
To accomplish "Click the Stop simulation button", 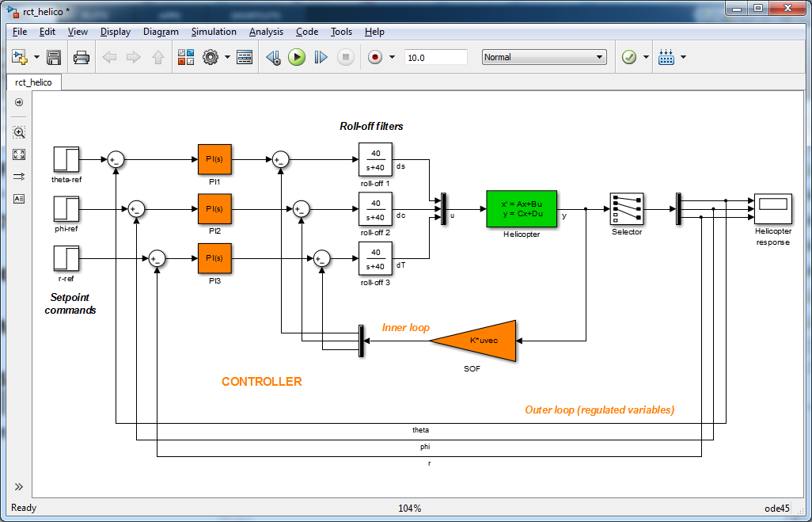I will tap(346, 57).
